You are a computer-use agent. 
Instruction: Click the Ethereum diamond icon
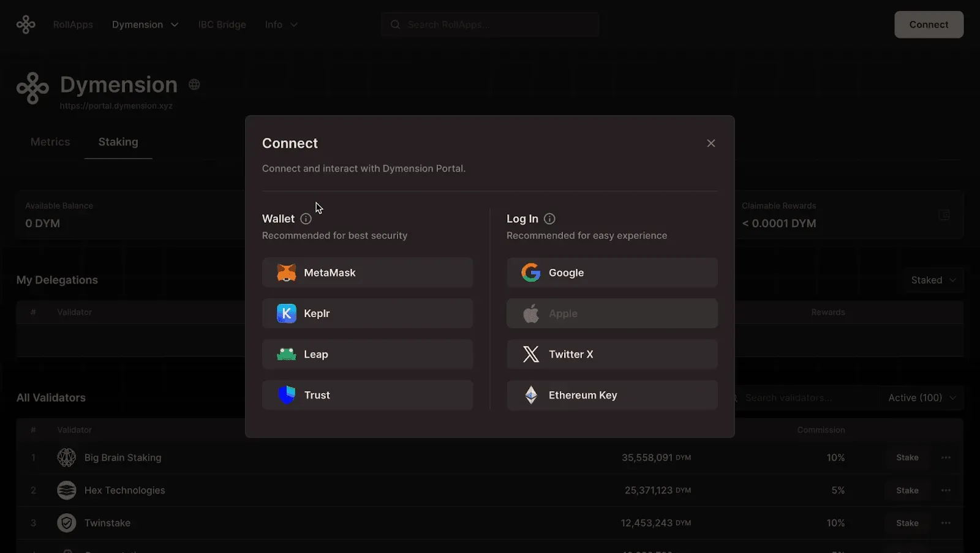pos(531,395)
